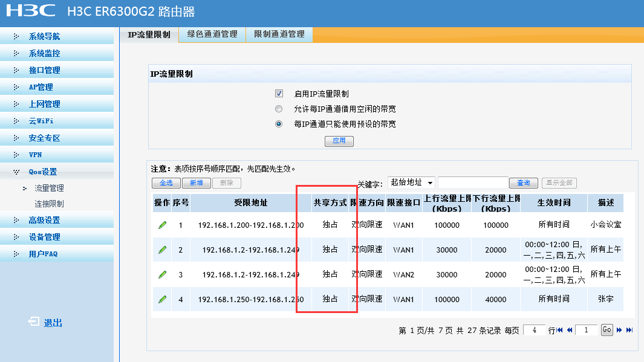644x362 pixels.
Task: Click the 应用 apply button
Action: [339, 141]
